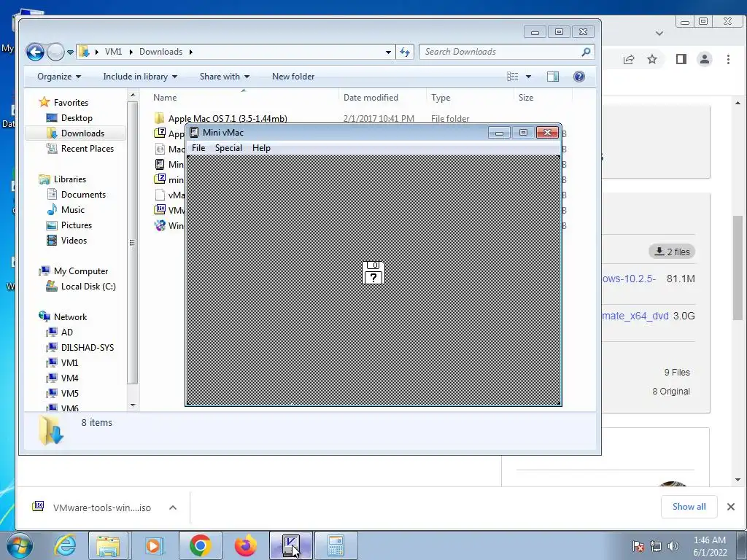Image resolution: width=747 pixels, height=560 pixels.
Task: Open the Chrome three-dot menu
Action: coord(728,60)
